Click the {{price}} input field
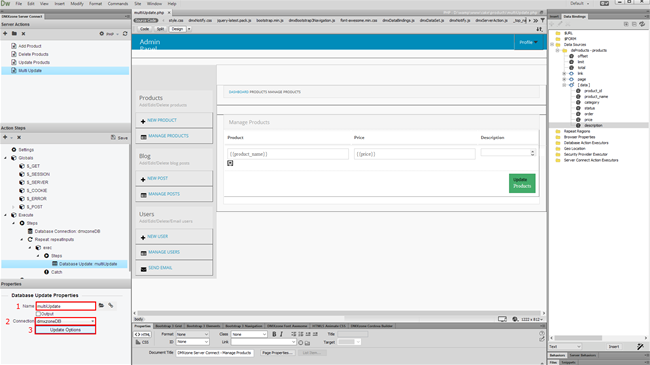This screenshot has width=650, height=365. tap(415, 154)
